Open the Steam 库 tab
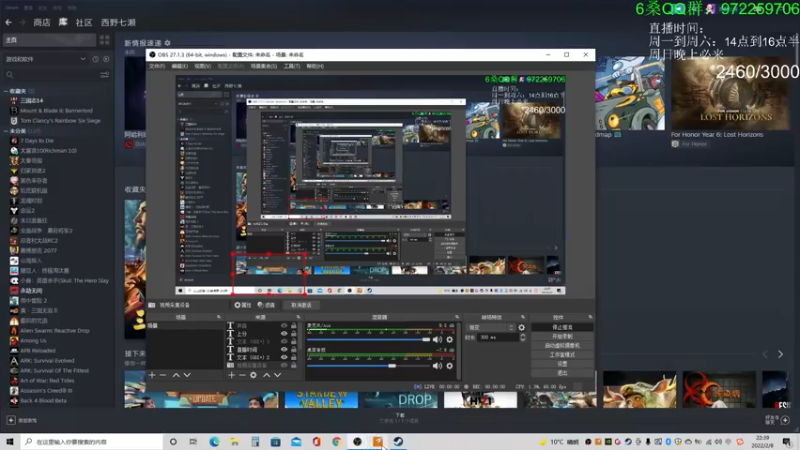Viewport: 800px width, 450px height. 63,22
